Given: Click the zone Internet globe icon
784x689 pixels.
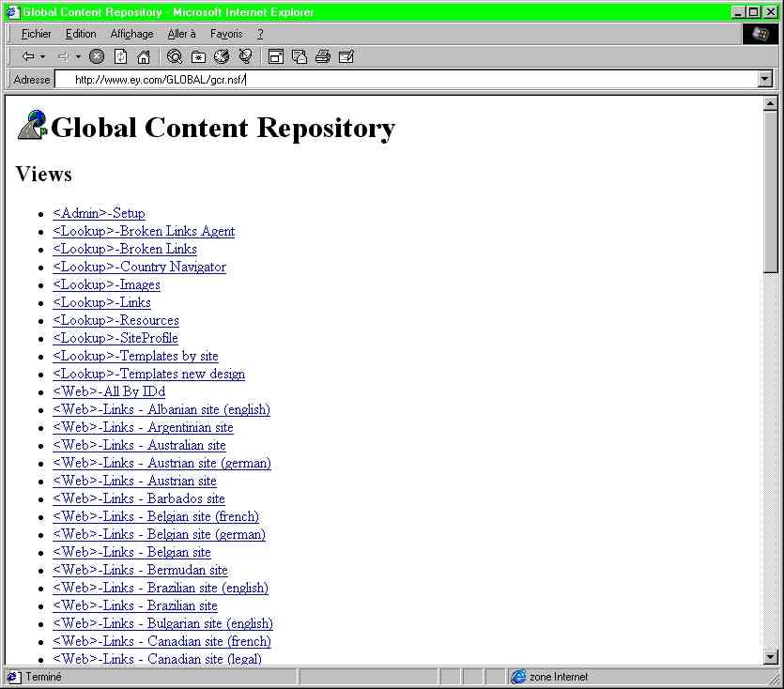Looking at the screenshot, I should click(518, 677).
